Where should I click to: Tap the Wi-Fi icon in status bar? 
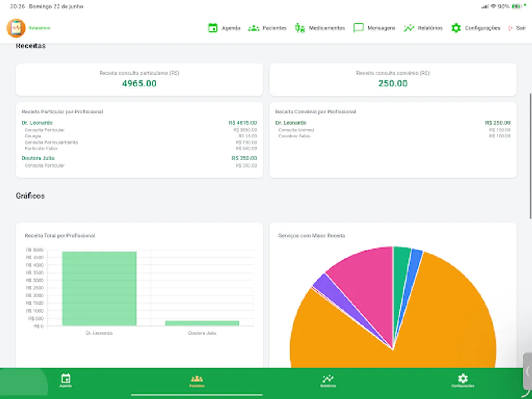pos(493,7)
